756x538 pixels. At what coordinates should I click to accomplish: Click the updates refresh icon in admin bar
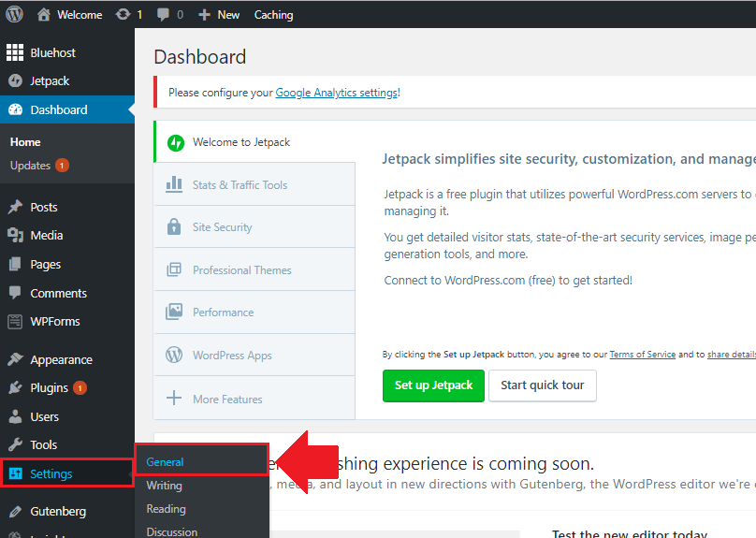point(123,14)
